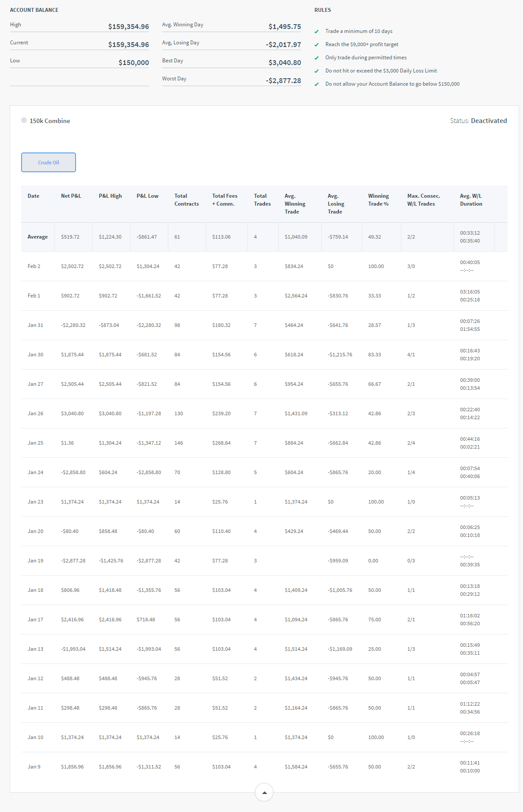523x812 pixels.
Task: Click the Jan 26 Net P&L value $3,040.80
Action: (72, 413)
